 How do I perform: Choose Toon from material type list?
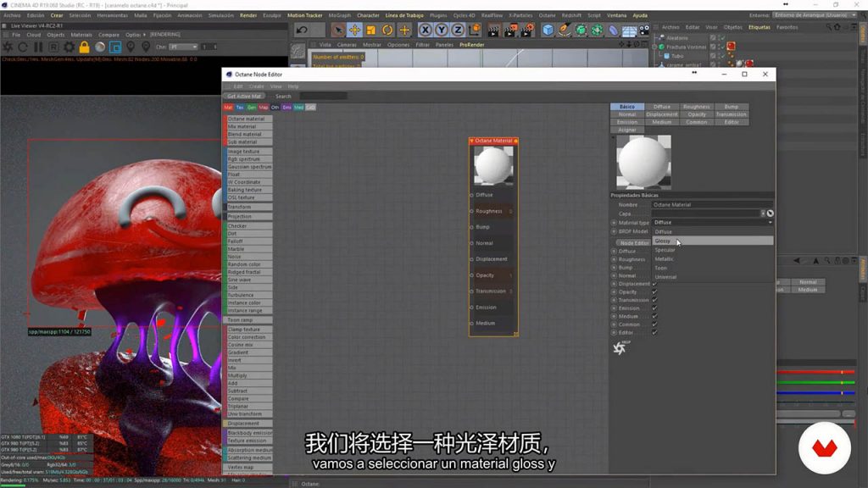(x=713, y=268)
